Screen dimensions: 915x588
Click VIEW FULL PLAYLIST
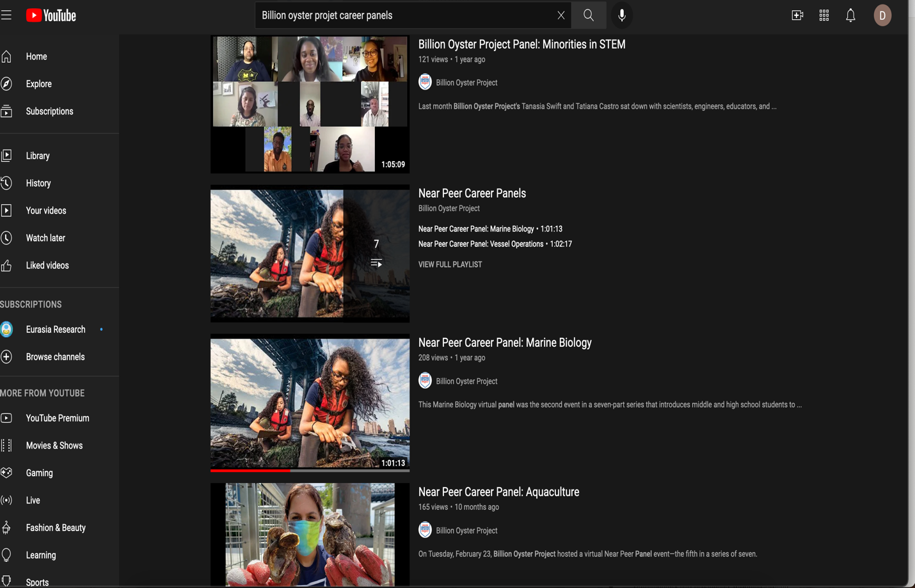[450, 264]
